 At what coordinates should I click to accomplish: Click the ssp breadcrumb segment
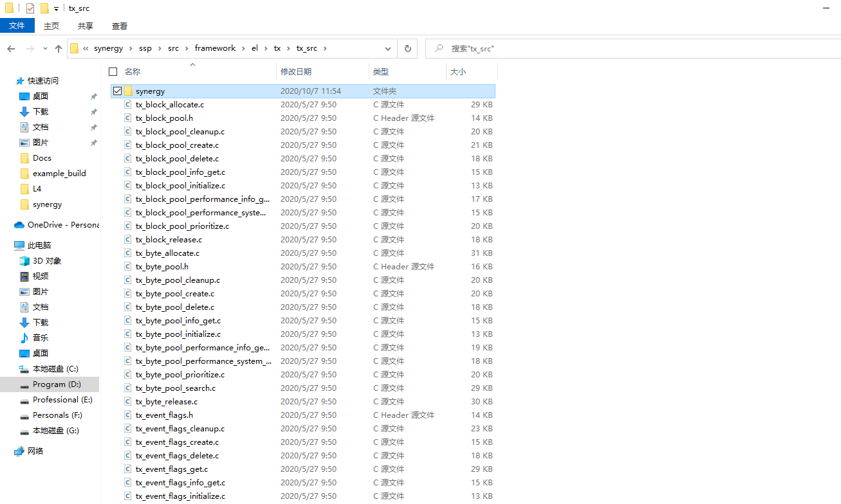[145, 48]
